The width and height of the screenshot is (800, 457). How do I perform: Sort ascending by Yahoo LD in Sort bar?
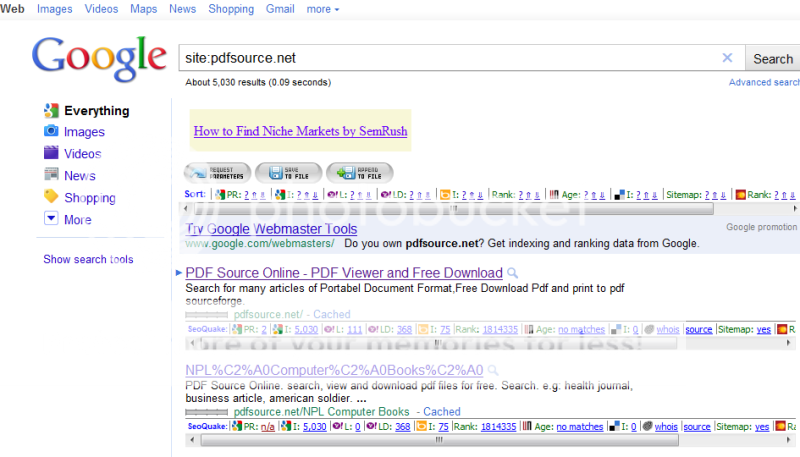[x=419, y=195]
